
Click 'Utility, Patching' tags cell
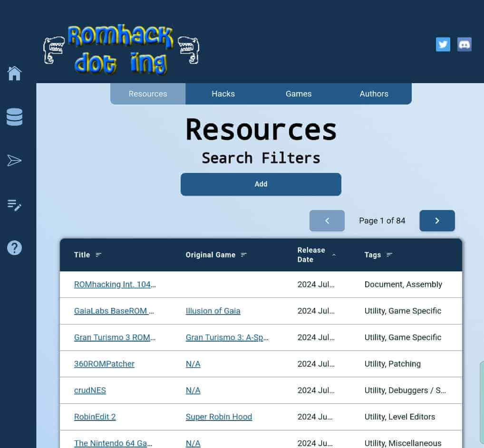point(392,364)
